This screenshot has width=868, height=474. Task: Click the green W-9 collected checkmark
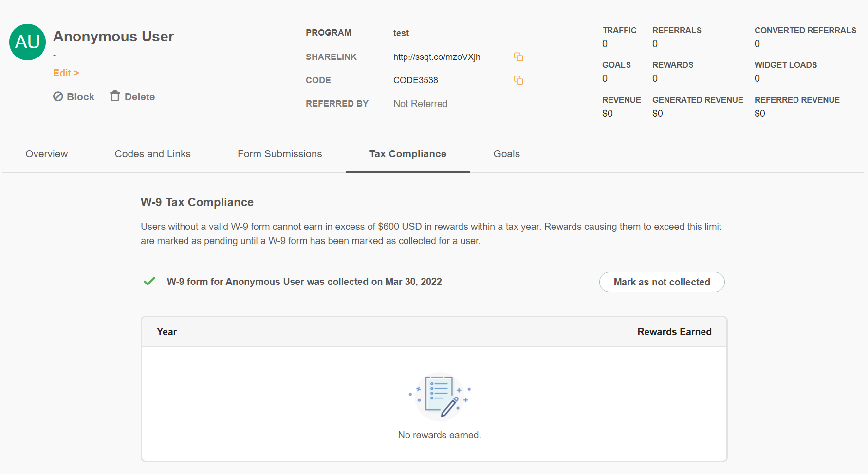(x=149, y=282)
